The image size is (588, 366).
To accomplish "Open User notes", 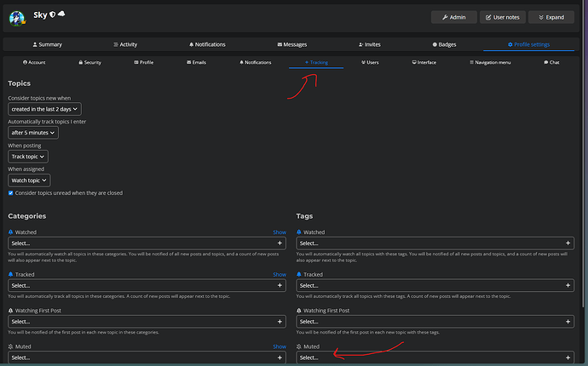I will (503, 17).
